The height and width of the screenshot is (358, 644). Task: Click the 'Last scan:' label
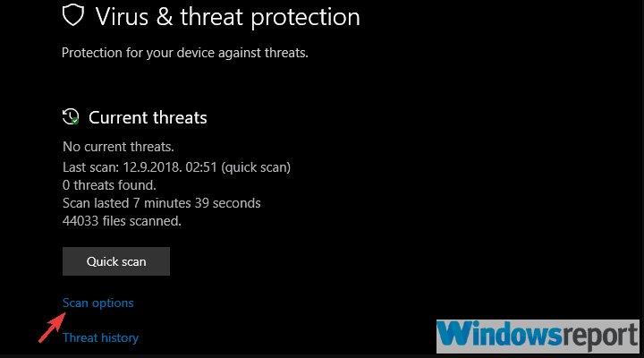click(x=90, y=167)
